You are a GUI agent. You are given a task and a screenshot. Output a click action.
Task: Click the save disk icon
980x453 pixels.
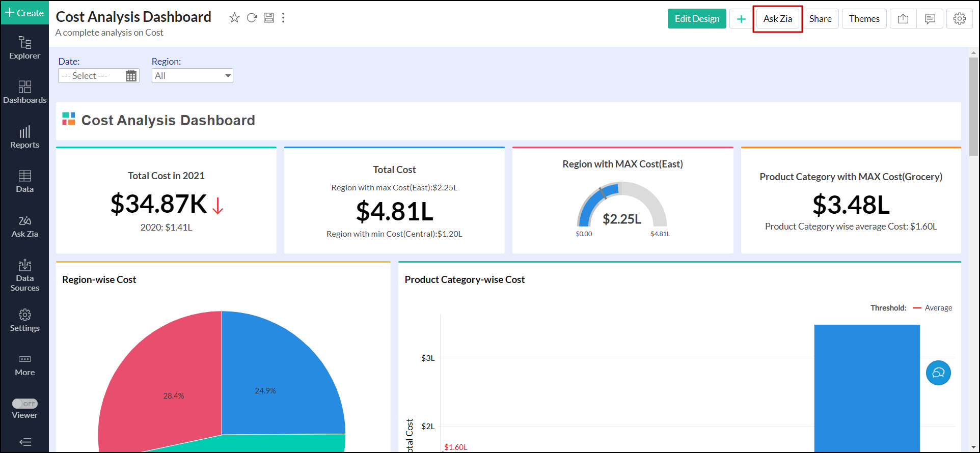269,18
